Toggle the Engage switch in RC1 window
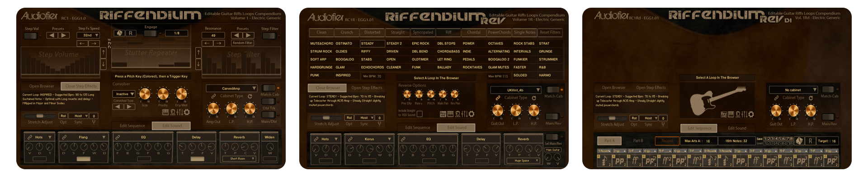The width and height of the screenshot is (868, 181). click(x=151, y=33)
